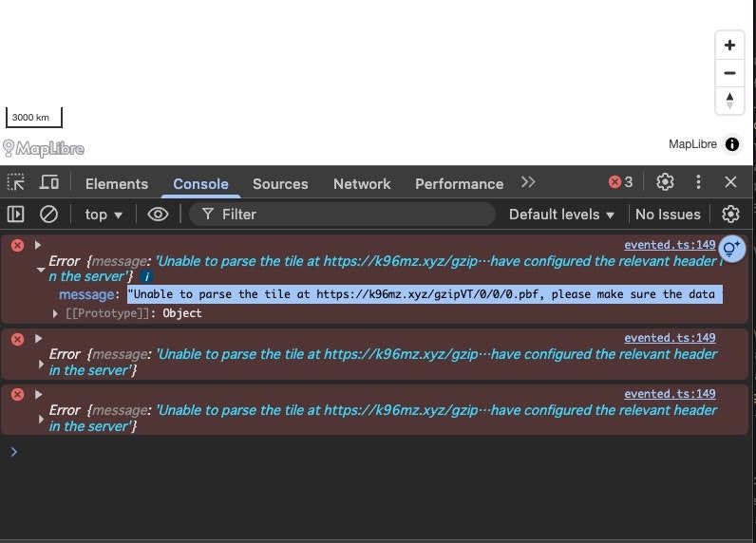Viewport: 756px width, 543px height.
Task: Show more DevTools tabs
Action: pyautogui.click(x=528, y=182)
